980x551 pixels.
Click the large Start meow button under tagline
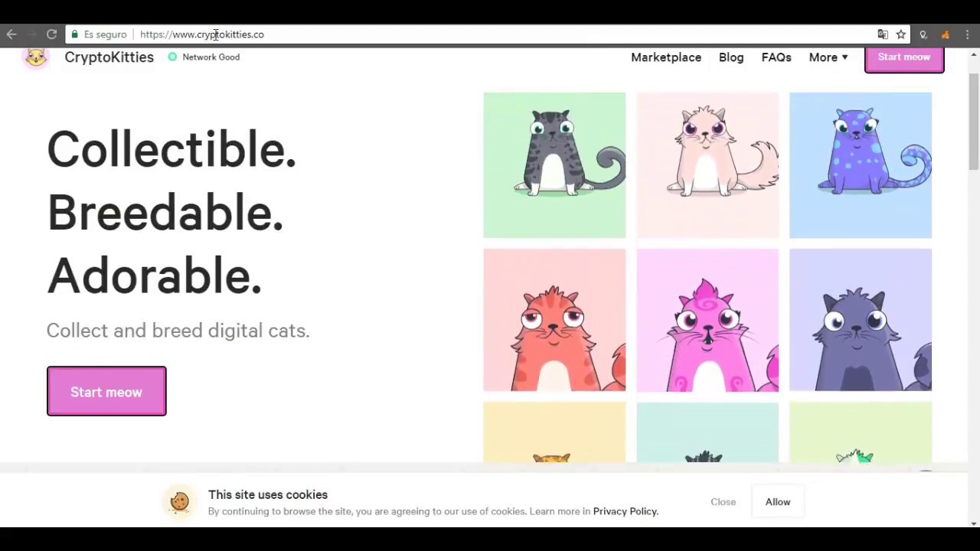point(106,391)
